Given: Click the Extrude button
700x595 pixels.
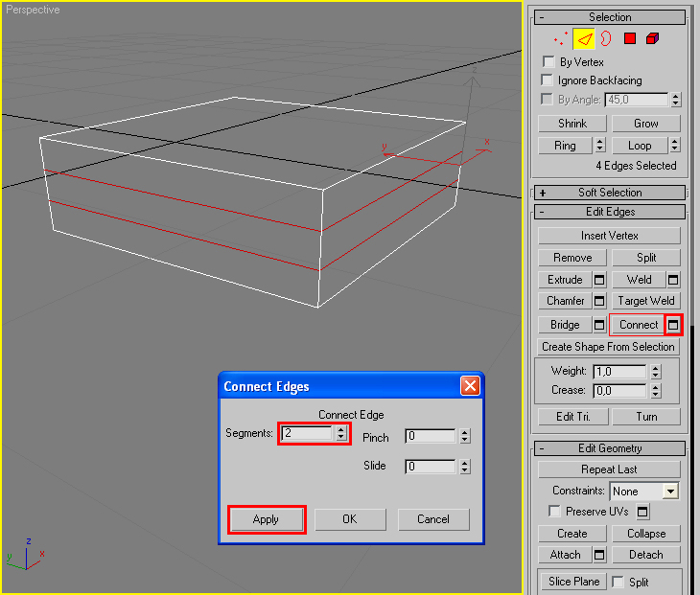Looking at the screenshot, I should tap(565, 280).
